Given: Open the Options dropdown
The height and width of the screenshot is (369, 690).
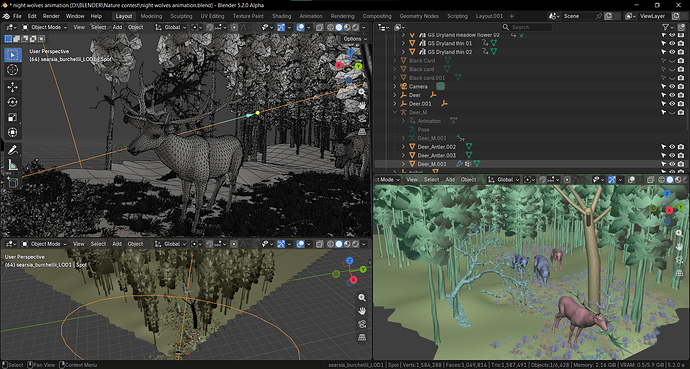Looking at the screenshot, I should pyautogui.click(x=355, y=39).
